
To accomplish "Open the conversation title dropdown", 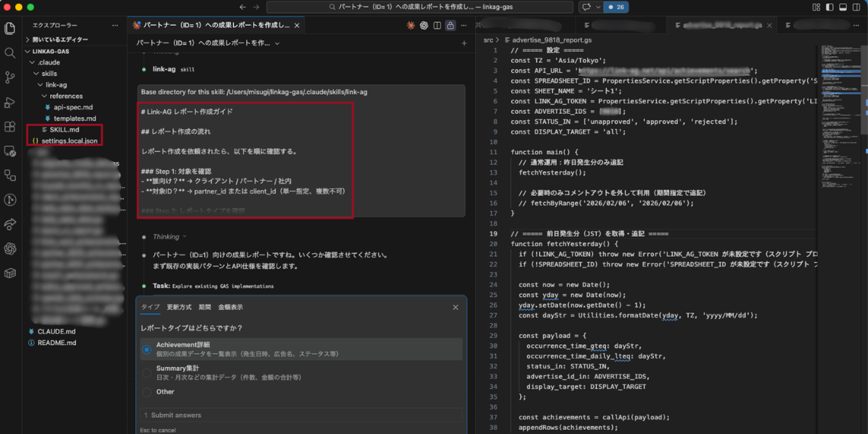I will 277,43.
